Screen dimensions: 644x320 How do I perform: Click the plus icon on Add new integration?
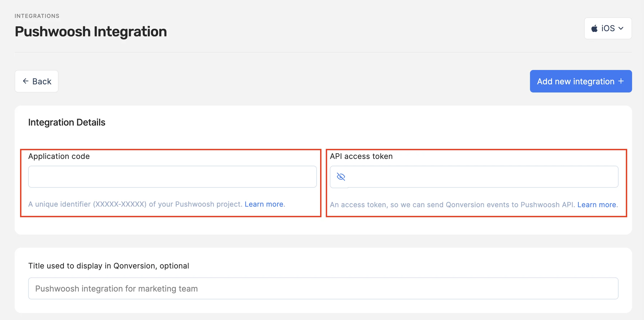pyautogui.click(x=621, y=81)
